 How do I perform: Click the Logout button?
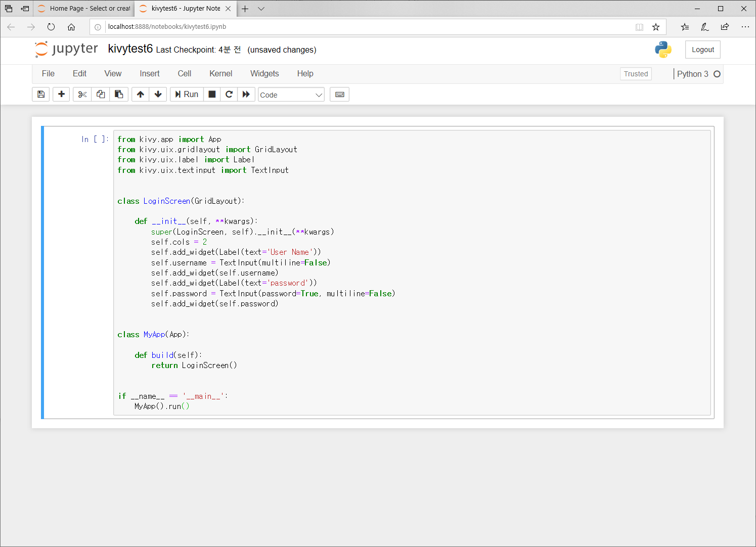703,50
